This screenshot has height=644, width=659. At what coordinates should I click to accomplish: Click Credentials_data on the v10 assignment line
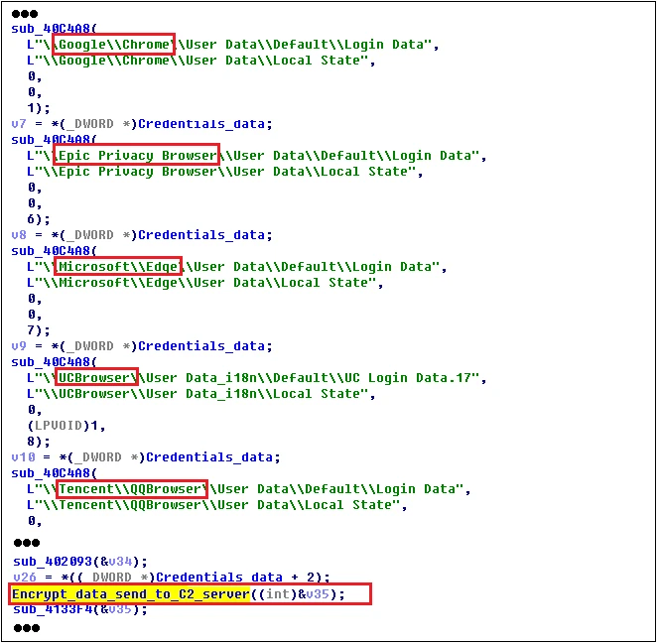coord(209,457)
